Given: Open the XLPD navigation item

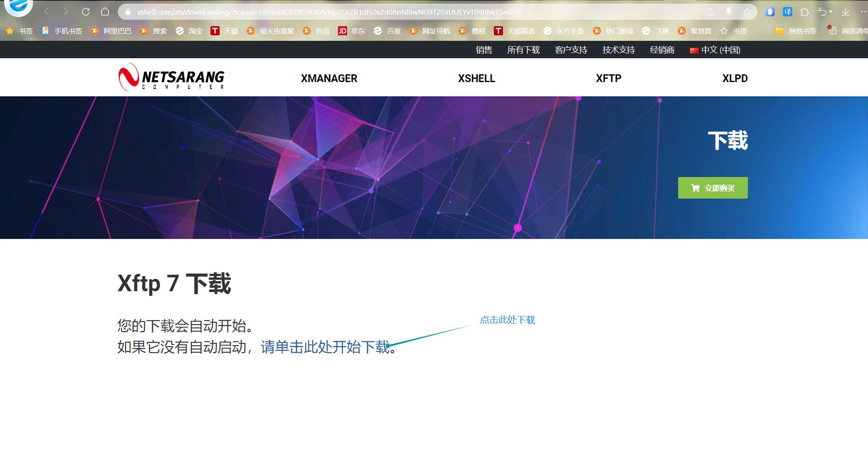Looking at the screenshot, I should click(735, 78).
